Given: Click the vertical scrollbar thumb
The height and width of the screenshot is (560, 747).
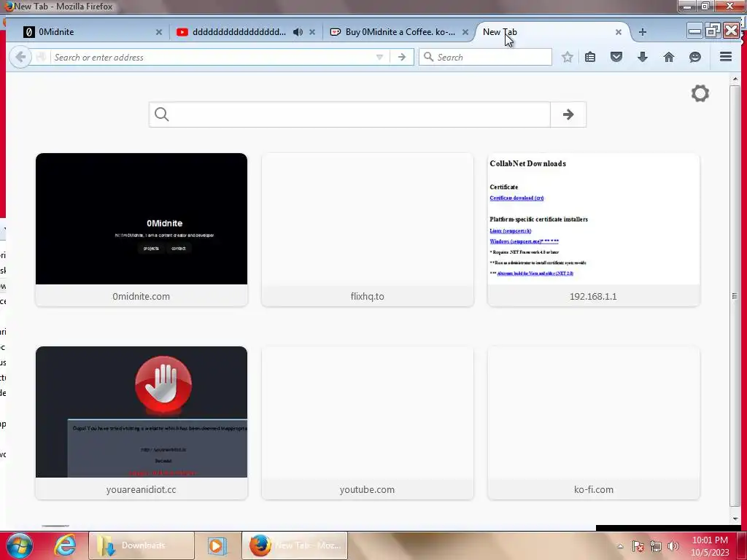Looking at the screenshot, I should 735,296.
